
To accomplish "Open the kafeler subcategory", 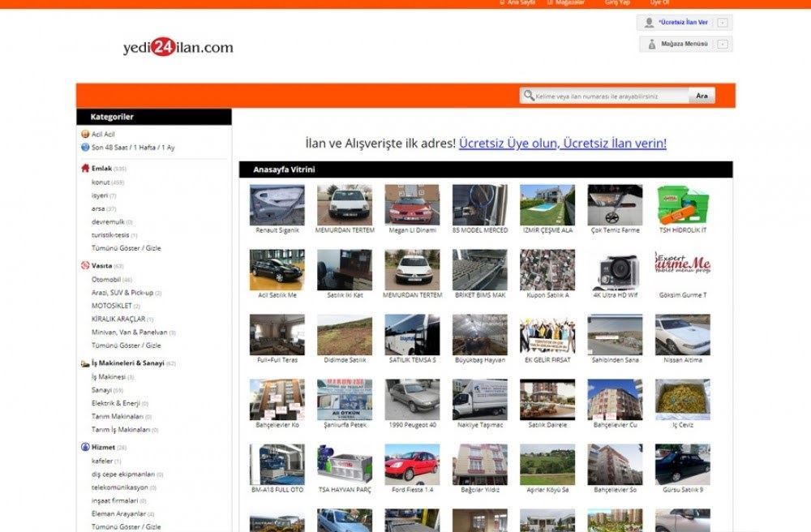I will coord(102,461).
